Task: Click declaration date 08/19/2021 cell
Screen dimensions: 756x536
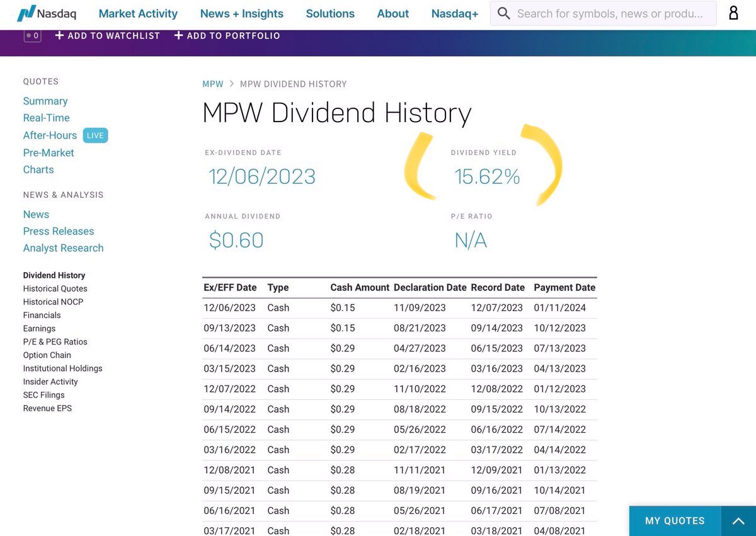Action: click(x=420, y=490)
